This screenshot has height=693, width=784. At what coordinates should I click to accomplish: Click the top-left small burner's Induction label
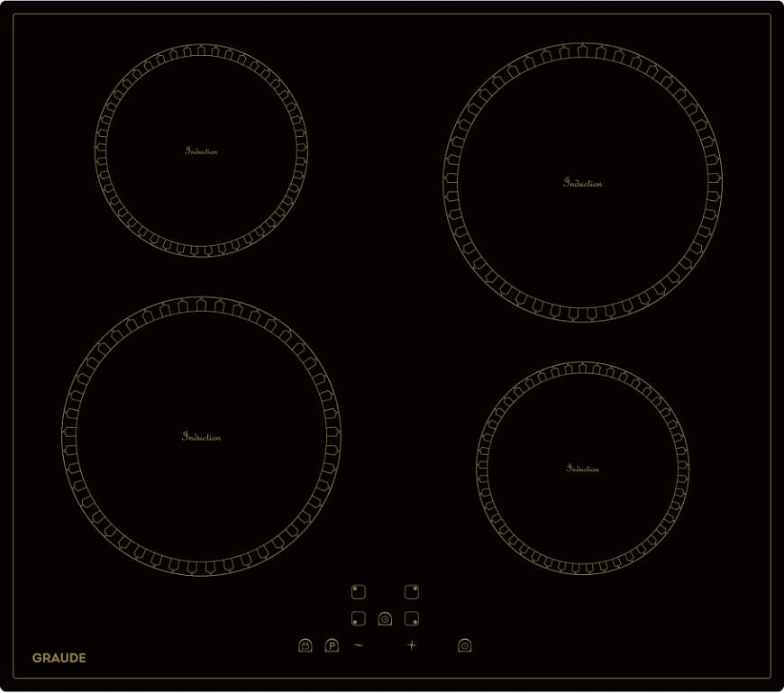[x=202, y=151]
